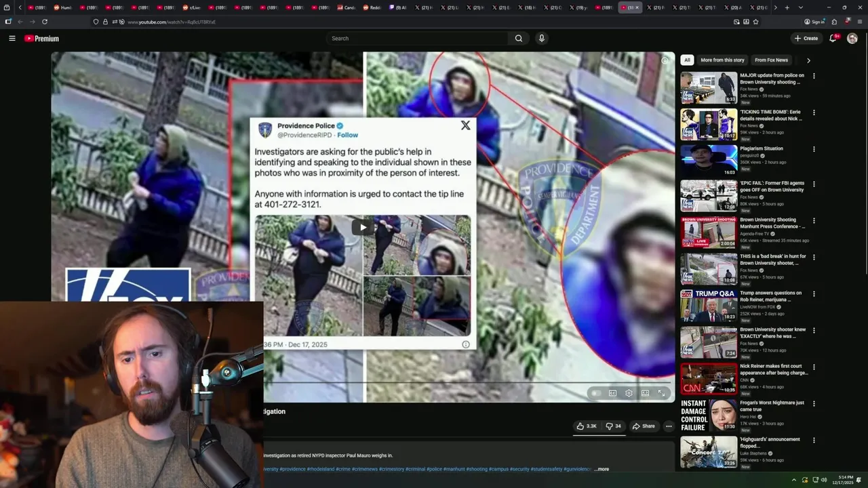Expand the video description with ...more
The width and height of the screenshot is (868, 488).
[601, 469]
